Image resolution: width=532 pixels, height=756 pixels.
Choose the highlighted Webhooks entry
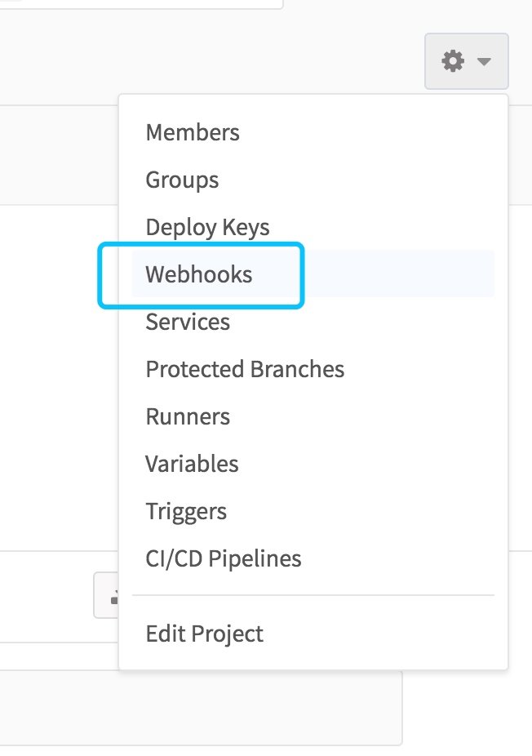[x=199, y=274]
